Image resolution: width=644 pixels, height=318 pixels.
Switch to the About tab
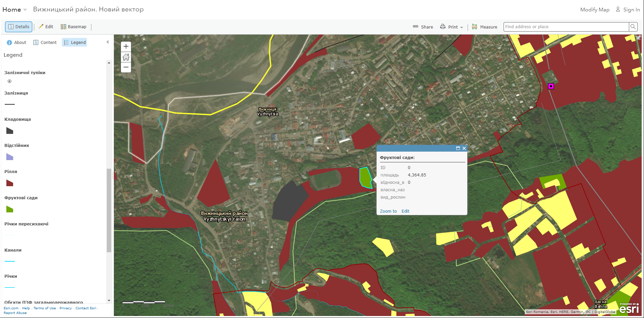coord(16,42)
